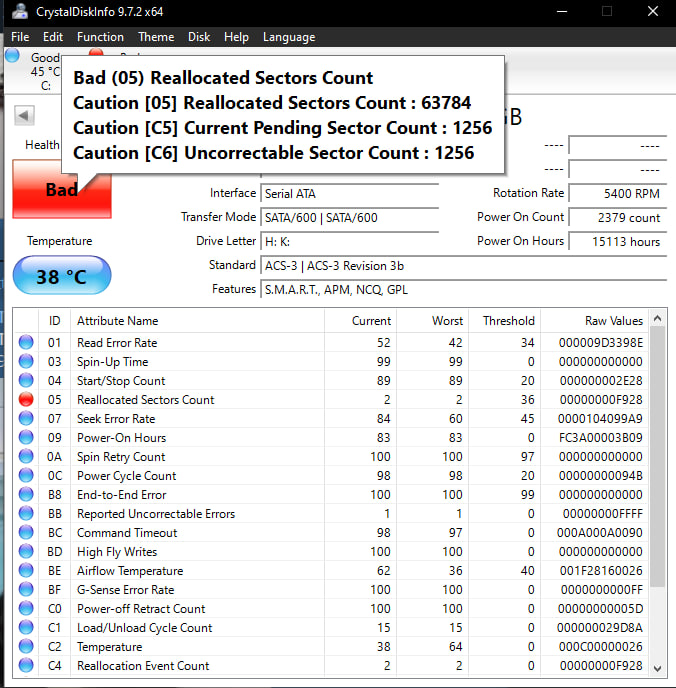
Task: Click the Standard field ACS-3 Revision 3b
Action: 464,265
